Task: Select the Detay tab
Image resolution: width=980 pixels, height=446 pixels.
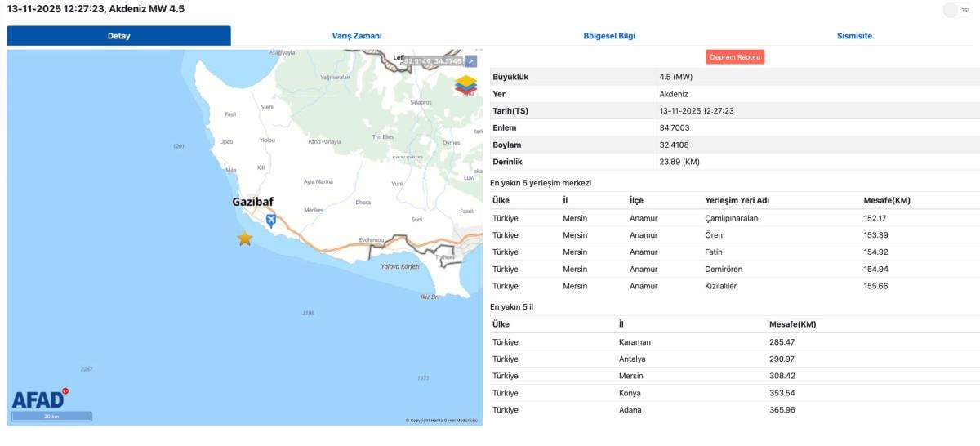Action: (119, 36)
